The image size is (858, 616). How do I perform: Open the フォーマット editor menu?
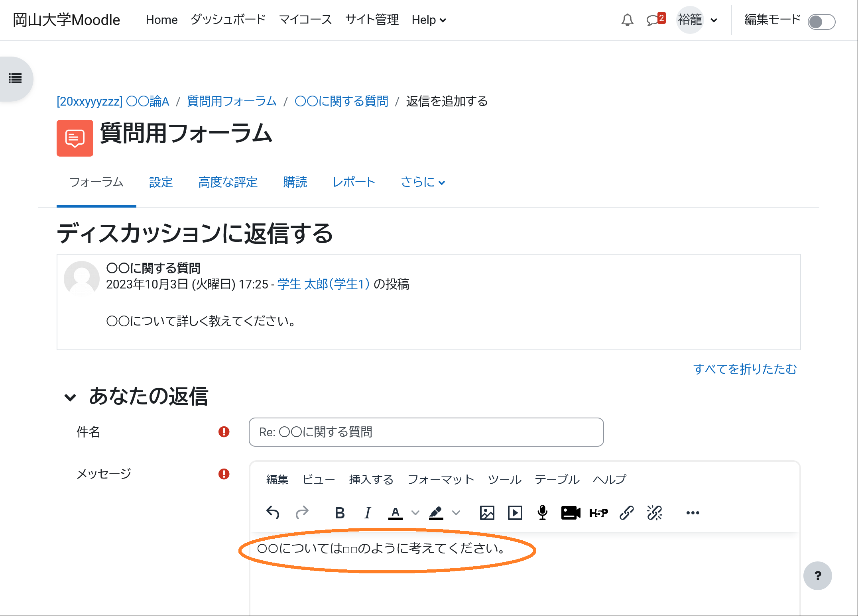441,479
